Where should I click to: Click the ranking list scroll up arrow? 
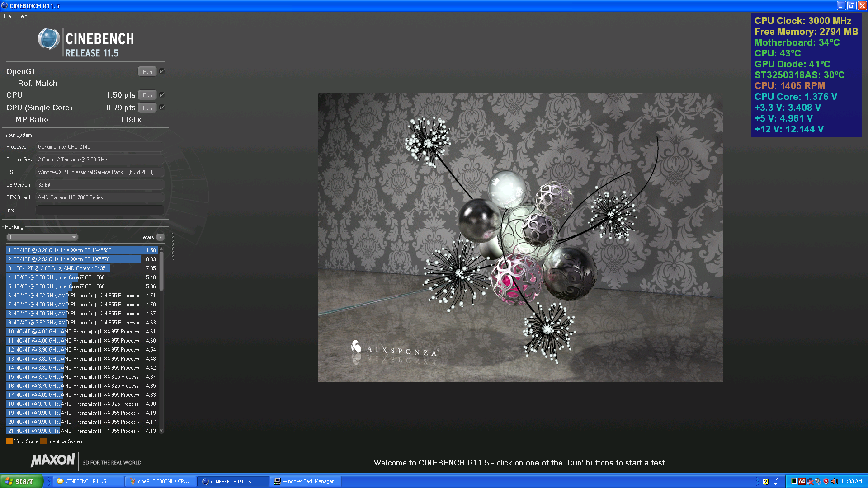[x=161, y=249]
